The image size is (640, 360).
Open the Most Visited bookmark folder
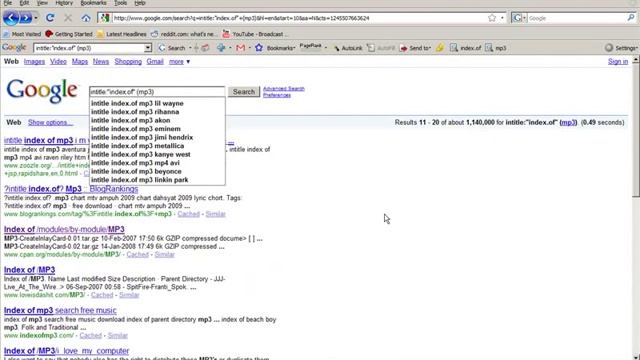pos(22,34)
